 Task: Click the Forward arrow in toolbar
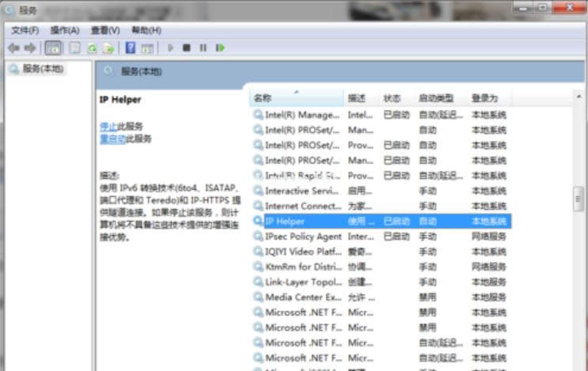pos(29,48)
